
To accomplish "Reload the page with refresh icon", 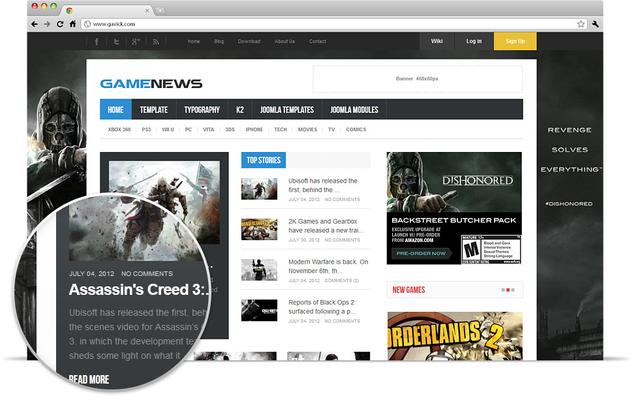I will click(60, 24).
